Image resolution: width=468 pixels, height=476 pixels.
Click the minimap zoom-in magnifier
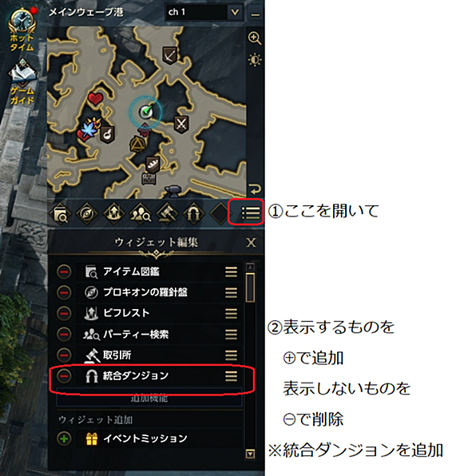pyautogui.click(x=254, y=38)
